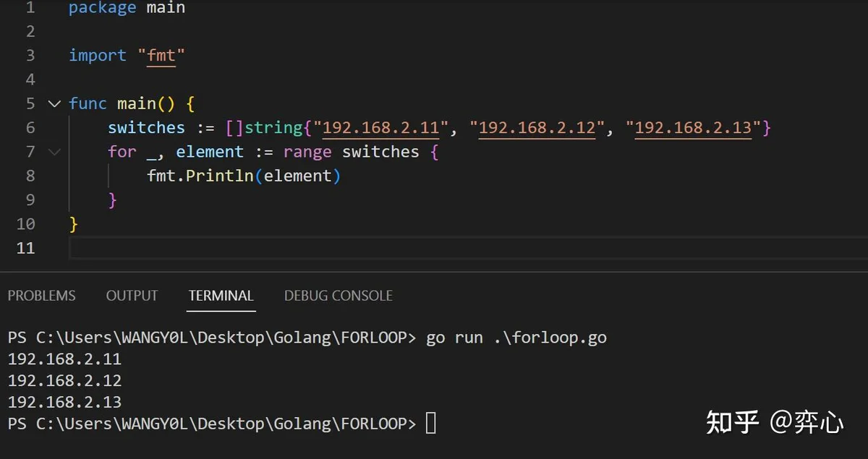Click the 192.168.2.12 terminal output line

pos(64,380)
